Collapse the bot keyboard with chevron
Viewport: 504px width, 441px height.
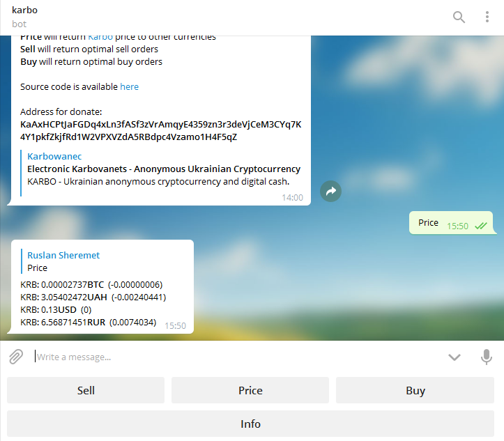tap(455, 357)
